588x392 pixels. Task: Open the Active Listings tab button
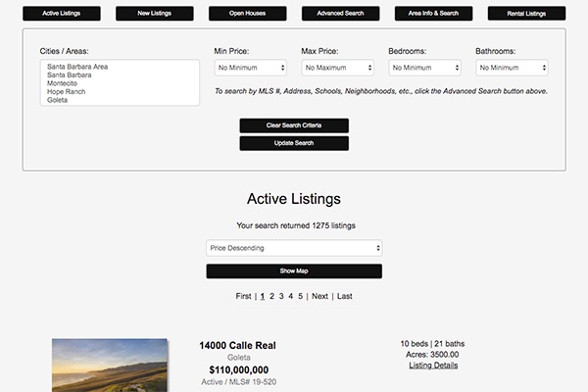coord(62,14)
